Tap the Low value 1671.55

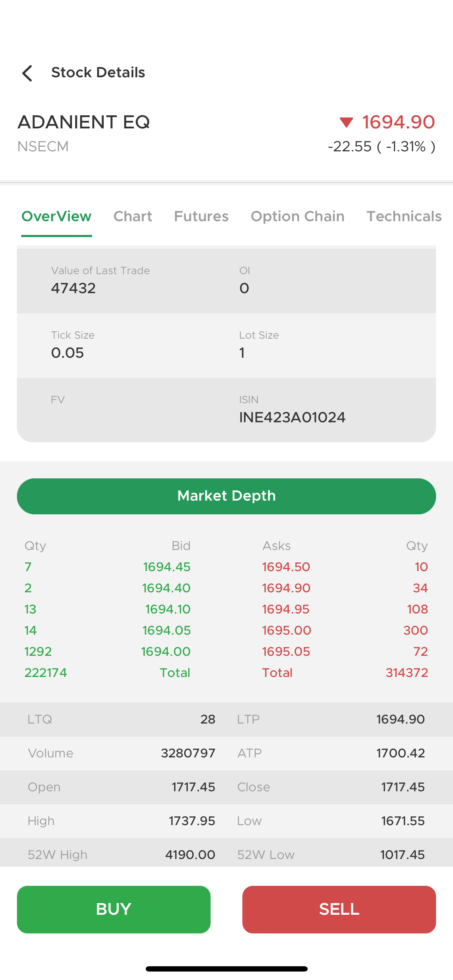click(x=403, y=821)
